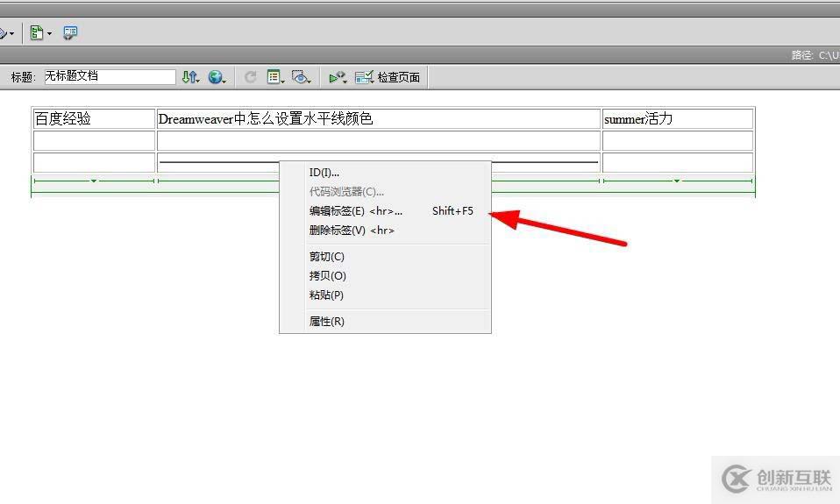
Task: Click the empty second-row cell under summer活力
Action: click(678, 141)
